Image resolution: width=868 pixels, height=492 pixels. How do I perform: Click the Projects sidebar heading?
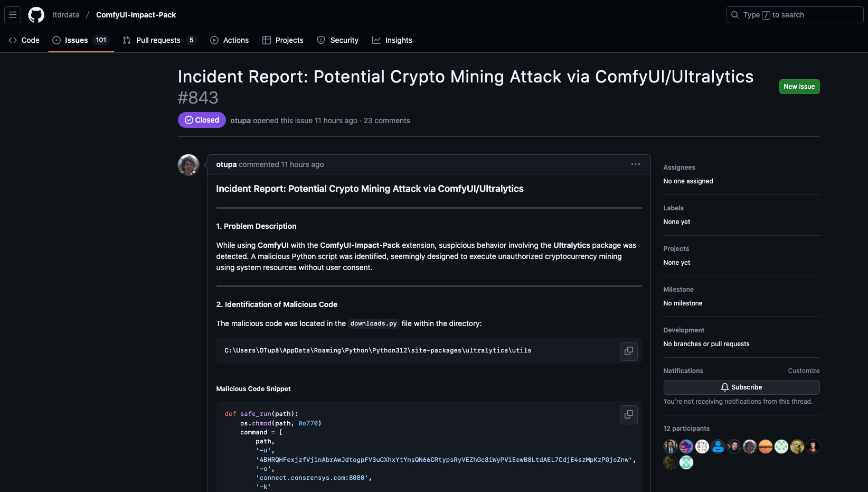(x=676, y=249)
